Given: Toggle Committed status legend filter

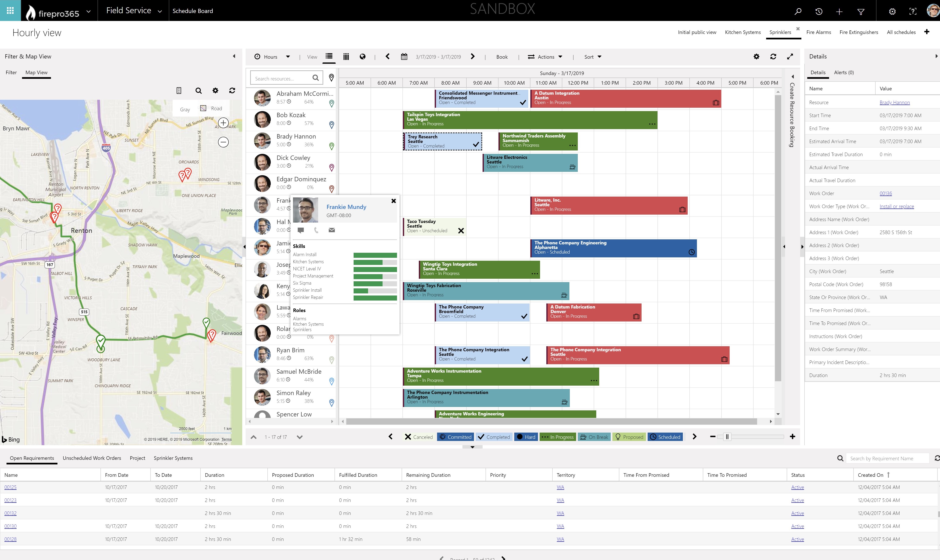Looking at the screenshot, I should (455, 437).
